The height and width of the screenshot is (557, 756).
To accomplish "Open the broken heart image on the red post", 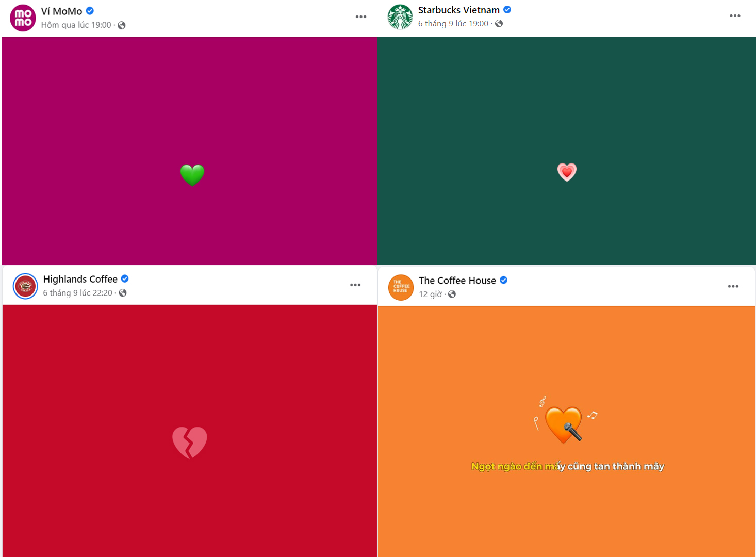I will tap(190, 443).
